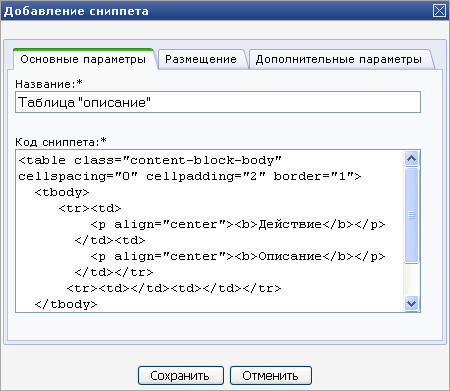Switch to the Основные параметры tab
This screenshot has width=450, height=391.
(x=83, y=59)
